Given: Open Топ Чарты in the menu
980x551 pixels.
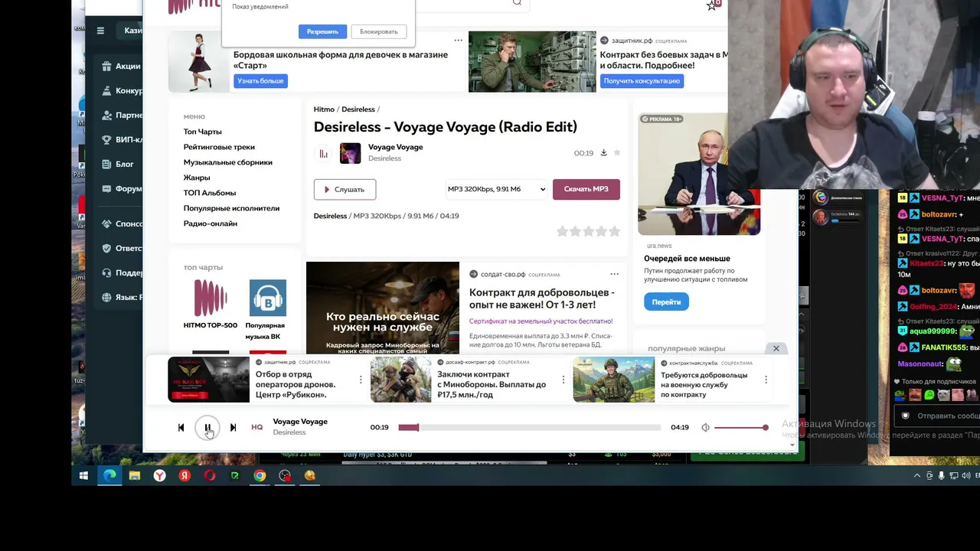Looking at the screenshot, I should click(x=203, y=132).
